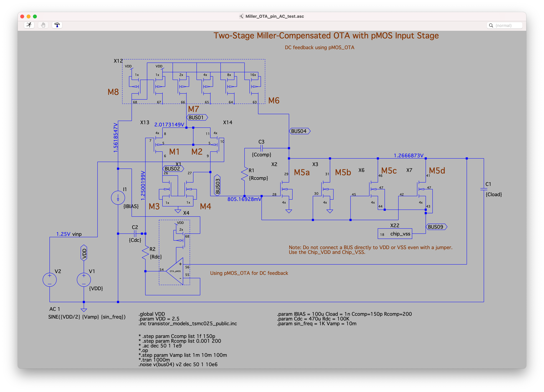Click the BUS02 net label flag
The width and height of the screenshot is (544, 392).
coord(173,169)
